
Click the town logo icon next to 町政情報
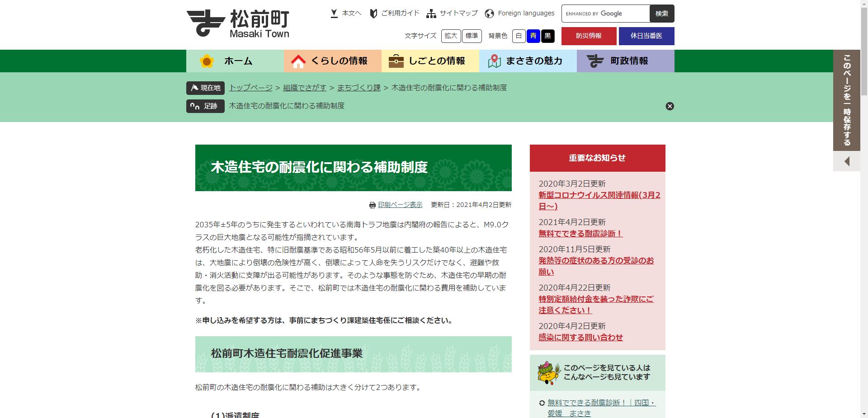tap(595, 60)
